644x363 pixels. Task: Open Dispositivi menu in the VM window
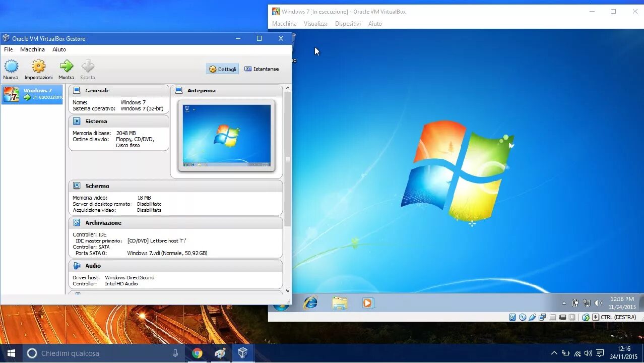point(348,24)
